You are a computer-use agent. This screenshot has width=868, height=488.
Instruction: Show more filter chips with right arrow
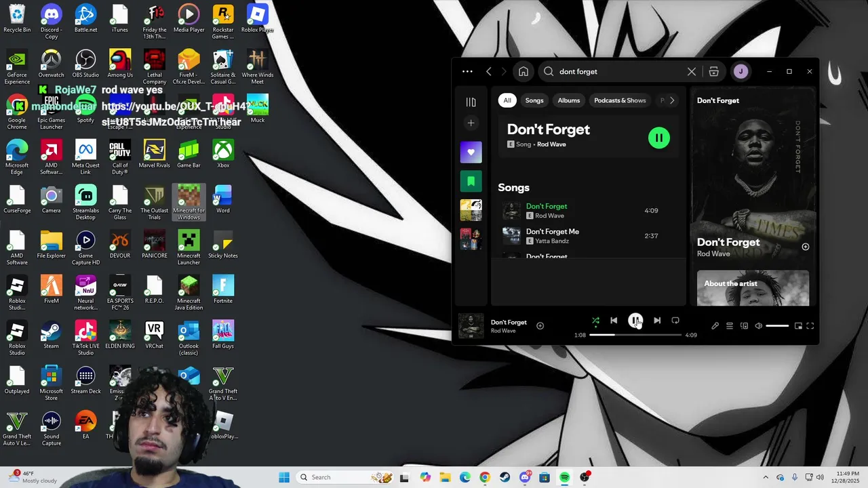(x=672, y=100)
